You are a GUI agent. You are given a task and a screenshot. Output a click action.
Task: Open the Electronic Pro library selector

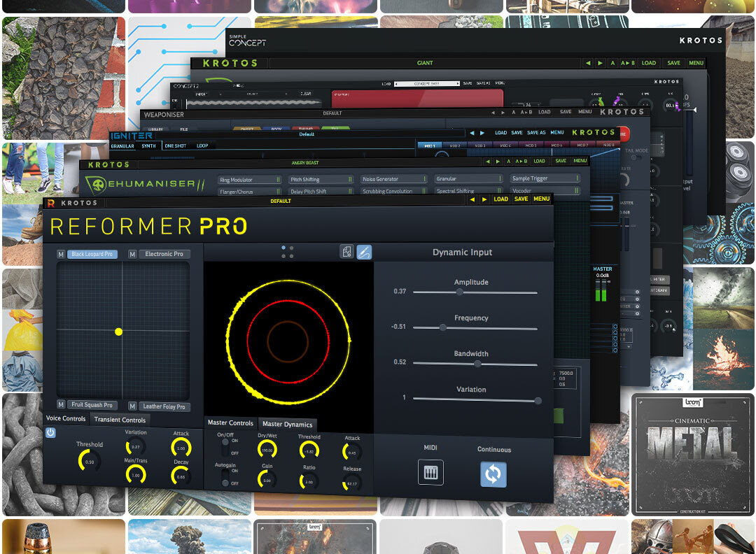click(x=164, y=254)
